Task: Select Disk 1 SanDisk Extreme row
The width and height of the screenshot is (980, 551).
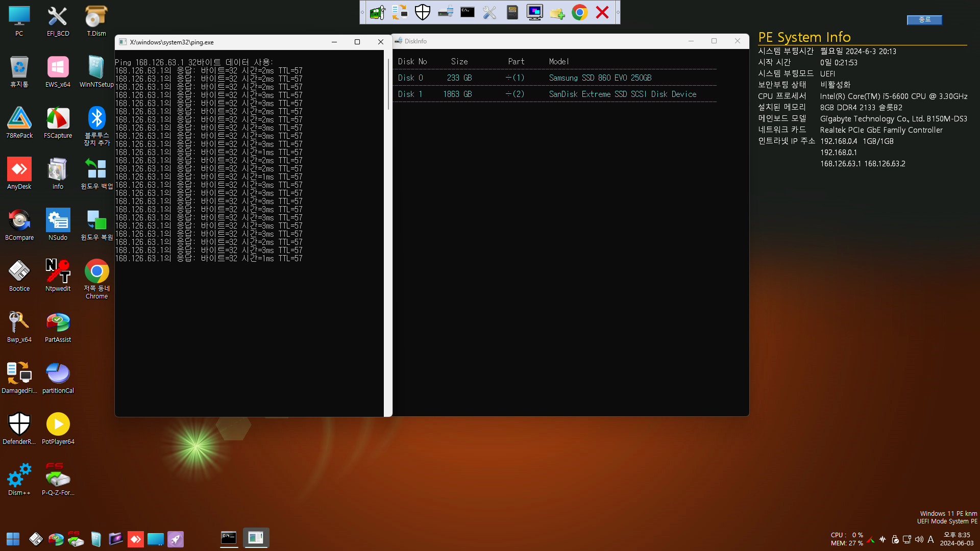Action: [557, 94]
